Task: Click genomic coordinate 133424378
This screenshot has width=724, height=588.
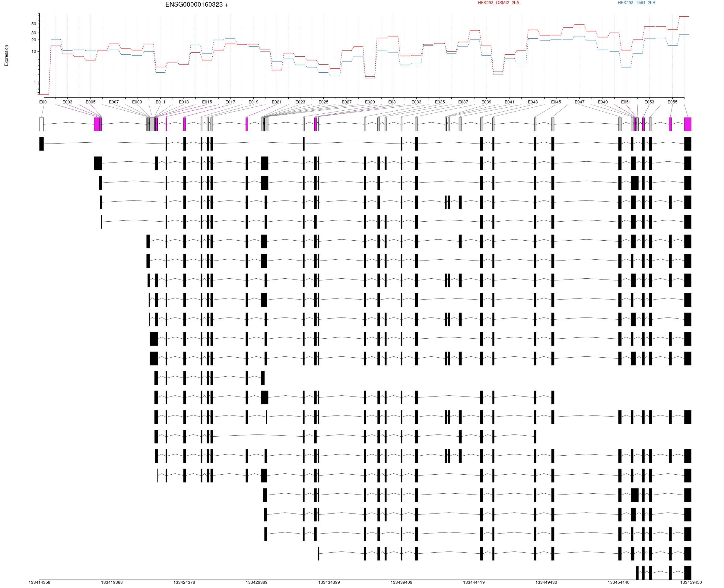Action: 184,583
